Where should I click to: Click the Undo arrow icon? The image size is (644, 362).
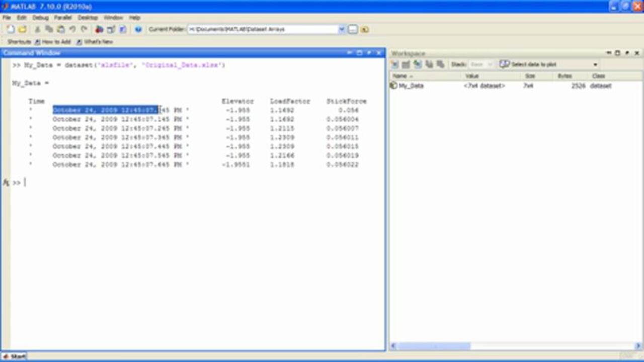(x=72, y=30)
